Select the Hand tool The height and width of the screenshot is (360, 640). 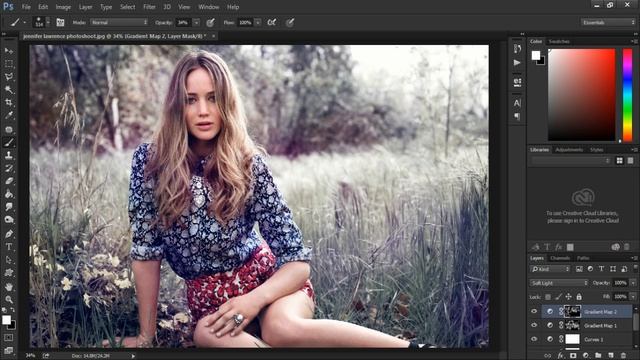click(x=9, y=287)
